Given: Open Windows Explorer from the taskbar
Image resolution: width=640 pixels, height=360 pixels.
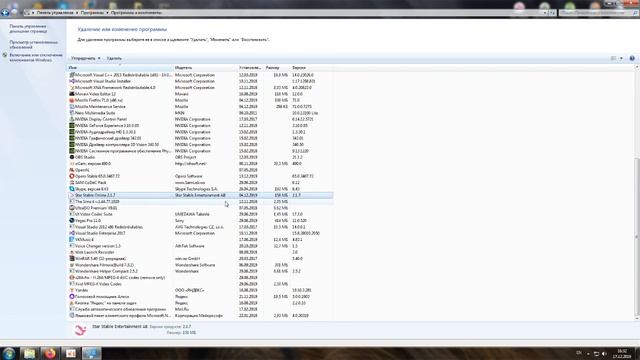Looking at the screenshot, I should pyautogui.click(x=29, y=353).
